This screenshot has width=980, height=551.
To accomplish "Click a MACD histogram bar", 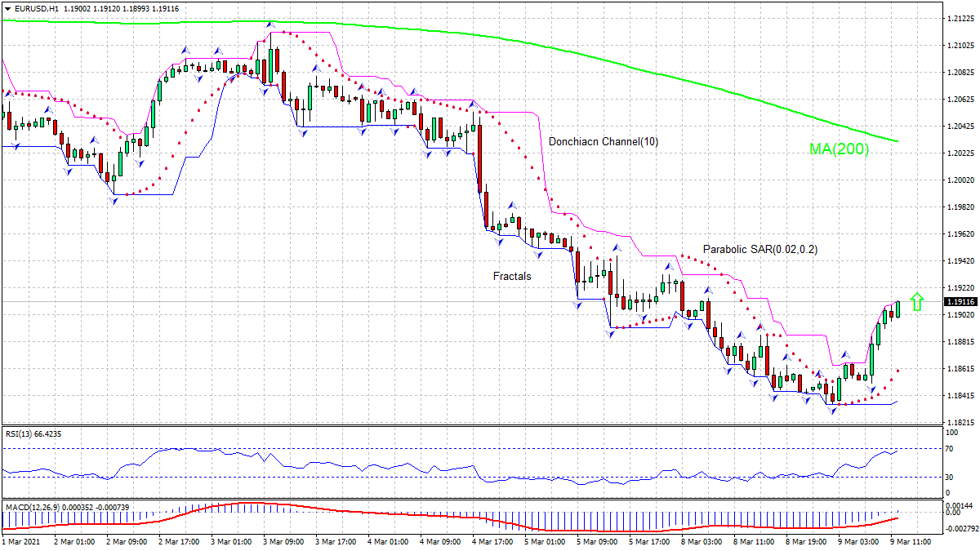I will [237, 508].
